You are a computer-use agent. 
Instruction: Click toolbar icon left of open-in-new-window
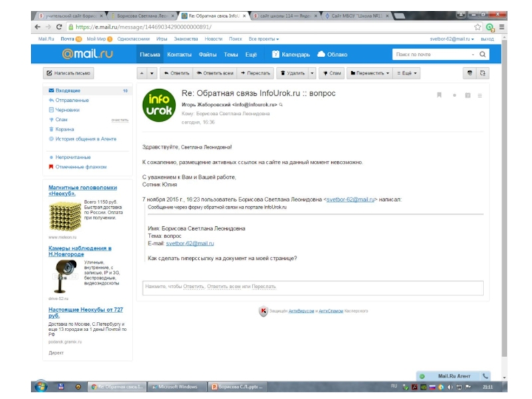[469, 73]
